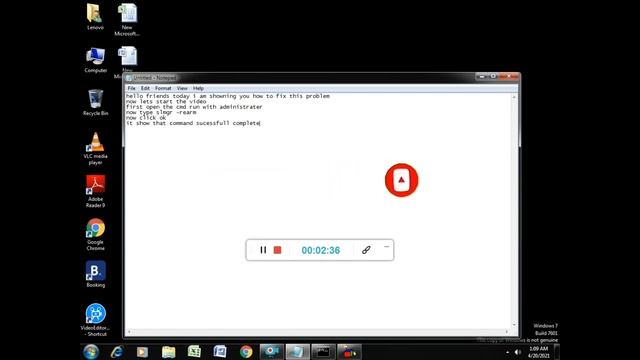Minimize the recorder control bar
Screen dimensions: 640x360
387,247
